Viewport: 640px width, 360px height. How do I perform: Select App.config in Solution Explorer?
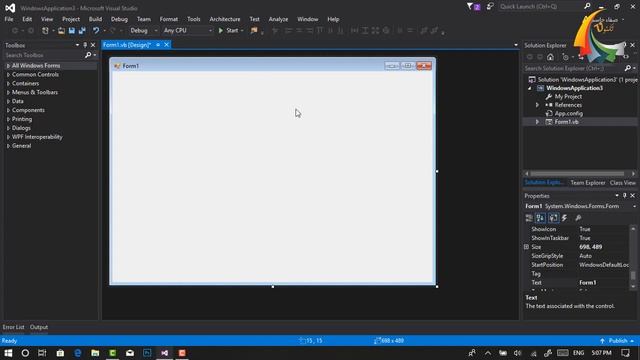569,113
